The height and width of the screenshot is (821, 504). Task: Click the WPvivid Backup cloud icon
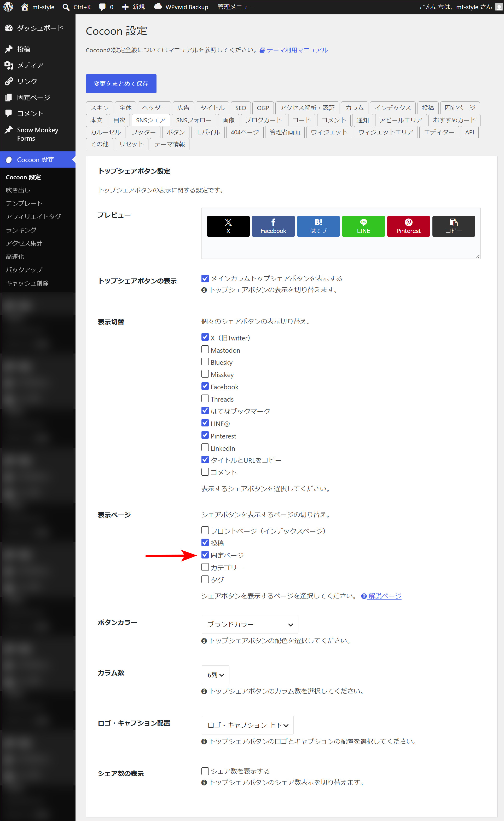(x=158, y=6)
